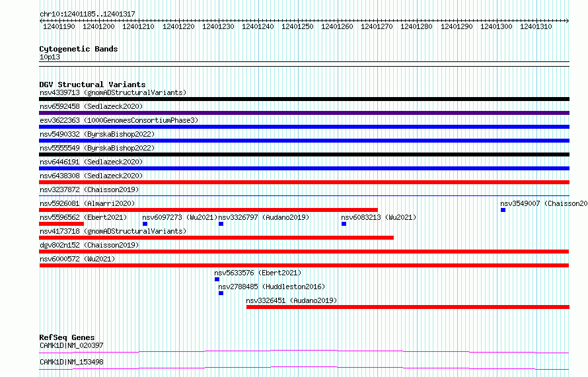
Task: Select the black nsv4339713 variant bar
Action: pos(304,99)
